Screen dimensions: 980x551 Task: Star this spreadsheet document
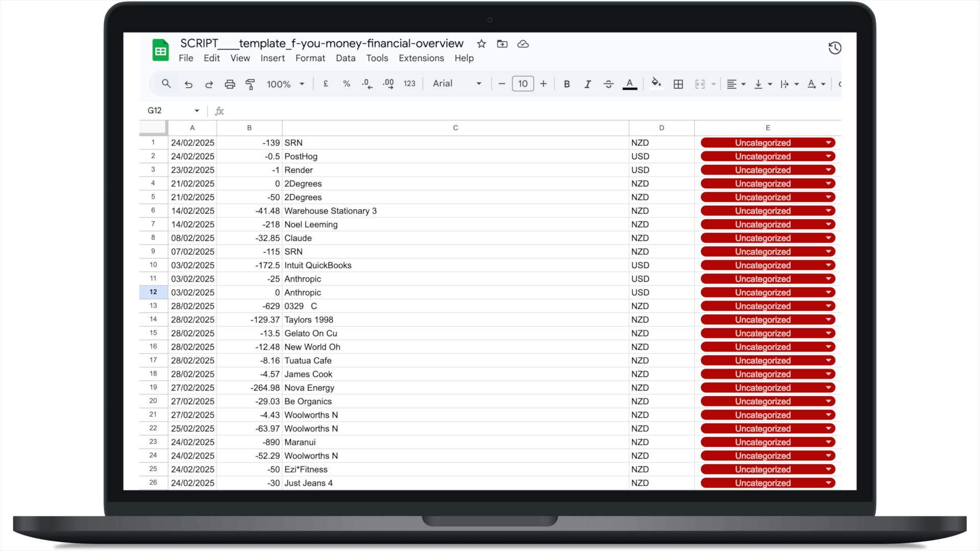pyautogui.click(x=481, y=44)
